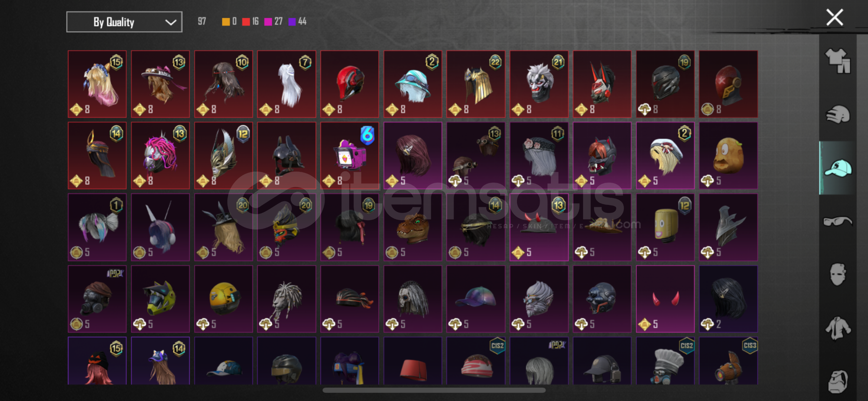The height and width of the screenshot is (401, 868).
Task: Open the bearded face category icon
Action: [x=838, y=381]
